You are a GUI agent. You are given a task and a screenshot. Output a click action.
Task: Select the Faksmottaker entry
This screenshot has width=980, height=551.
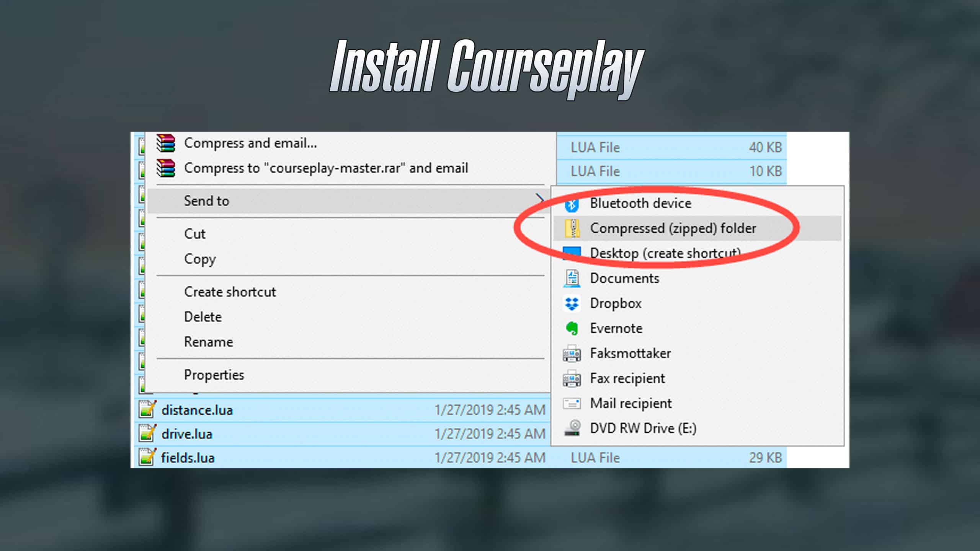[x=630, y=353]
